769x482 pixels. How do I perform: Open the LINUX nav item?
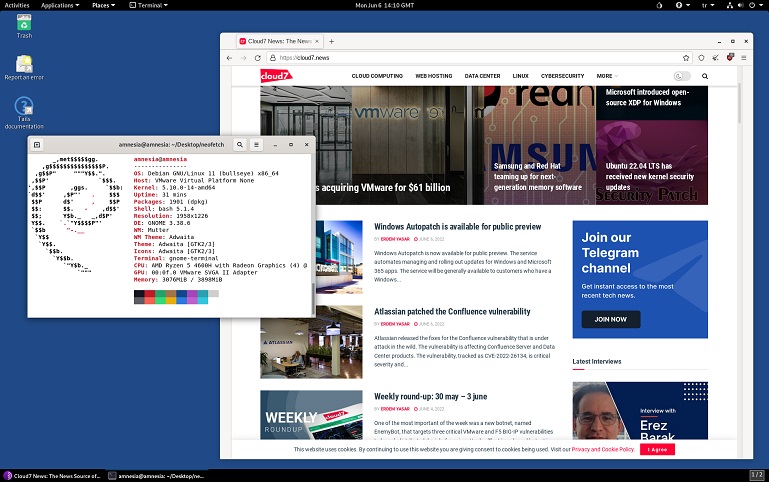pyautogui.click(x=520, y=76)
